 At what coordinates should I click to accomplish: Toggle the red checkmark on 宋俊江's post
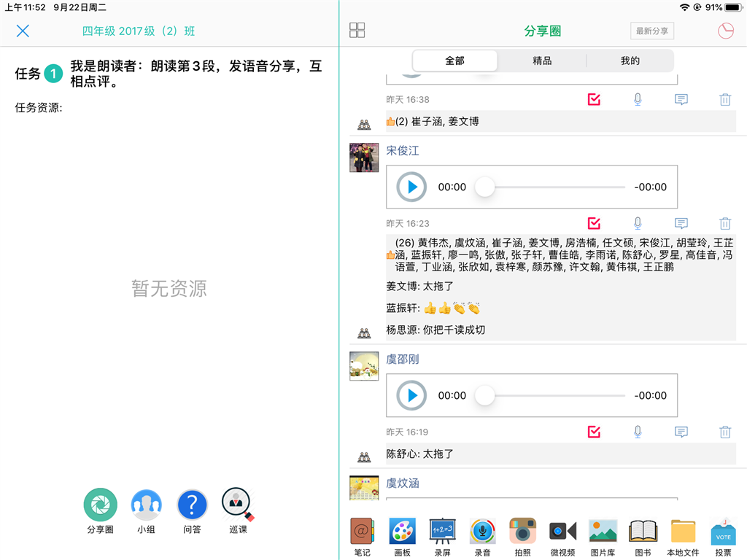(594, 224)
